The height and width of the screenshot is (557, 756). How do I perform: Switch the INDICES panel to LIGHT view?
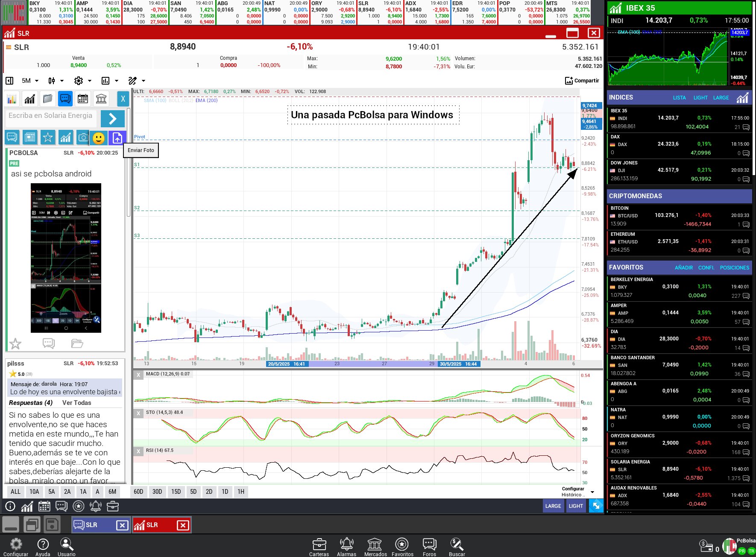click(x=700, y=98)
